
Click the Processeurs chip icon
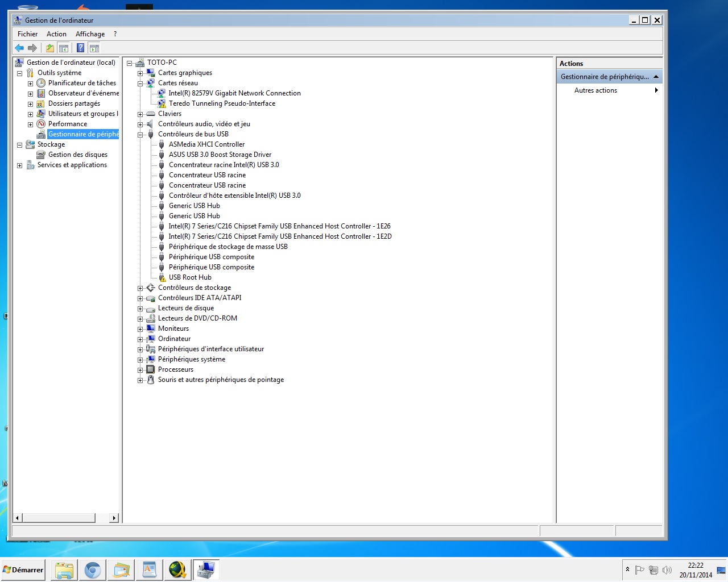(151, 369)
